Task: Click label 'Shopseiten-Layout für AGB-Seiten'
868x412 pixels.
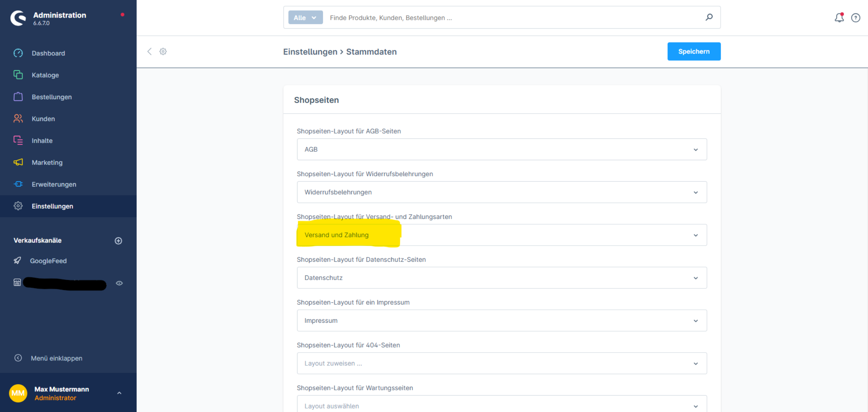Action: (349, 131)
